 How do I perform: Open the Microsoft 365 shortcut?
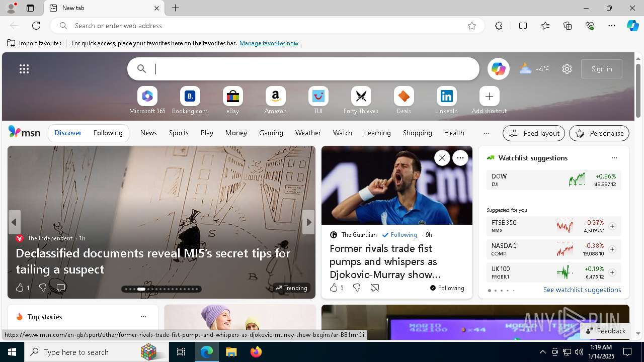(147, 100)
